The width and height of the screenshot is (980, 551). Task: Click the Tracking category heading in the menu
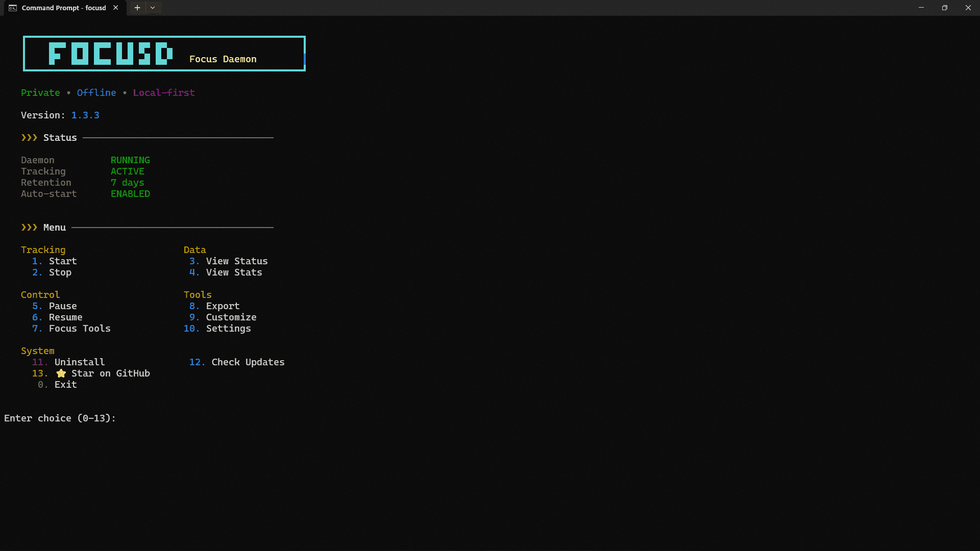43,250
